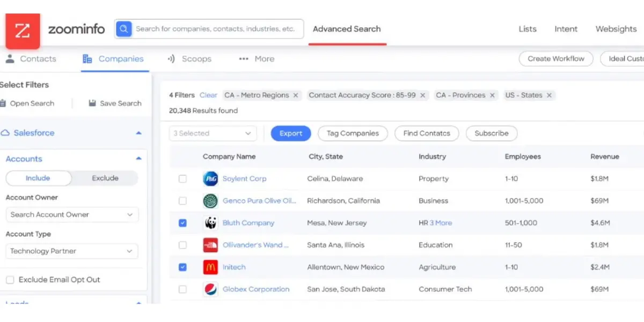
Task: Remove the CA - Metro Regions filter
Action: (x=296, y=96)
